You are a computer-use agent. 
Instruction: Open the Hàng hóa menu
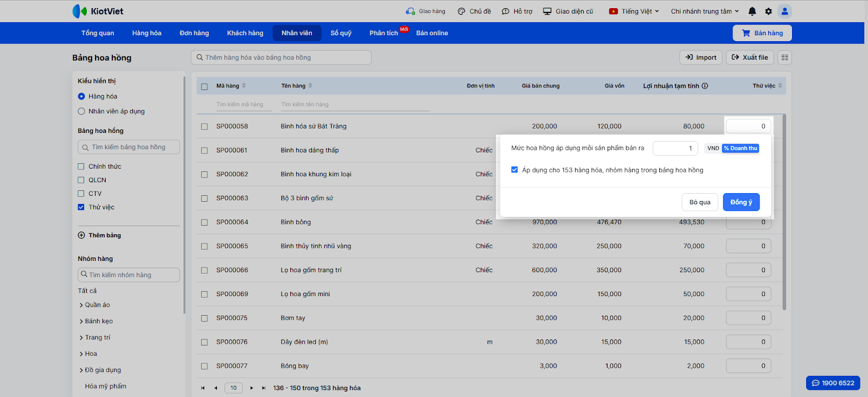tap(146, 33)
